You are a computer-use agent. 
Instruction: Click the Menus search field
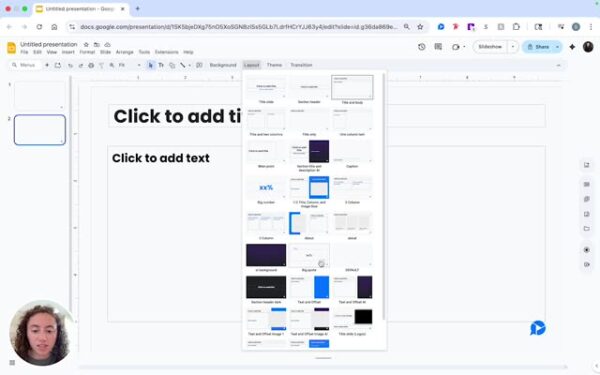[26, 65]
